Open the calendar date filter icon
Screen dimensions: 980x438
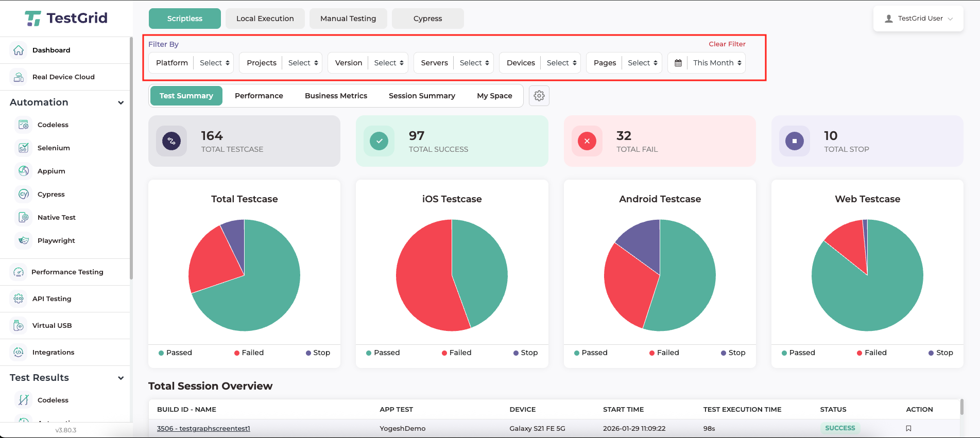[x=678, y=63]
